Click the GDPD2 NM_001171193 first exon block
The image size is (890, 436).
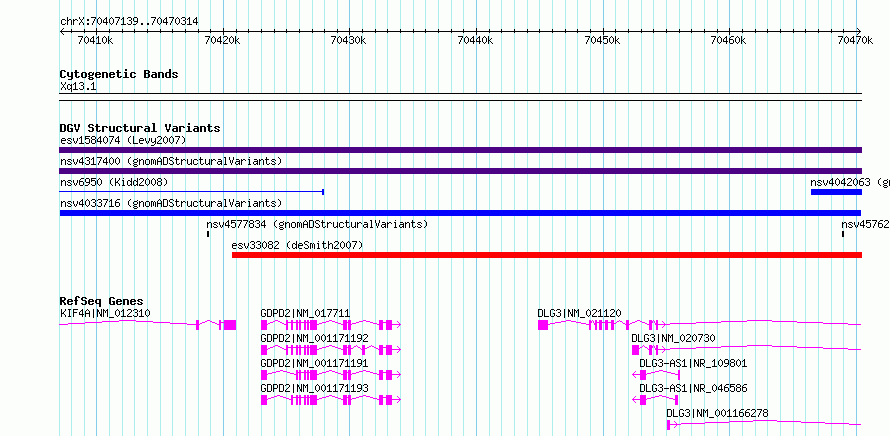click(x=264, y=400)
